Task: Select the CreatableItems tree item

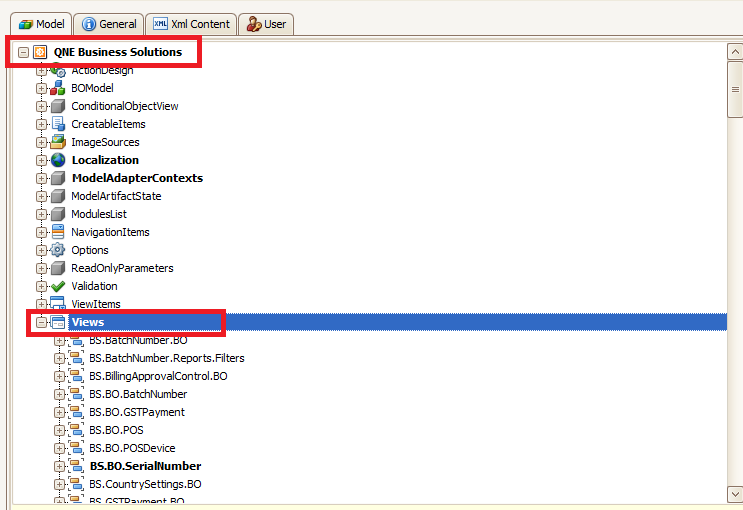Action: [108, 124]
